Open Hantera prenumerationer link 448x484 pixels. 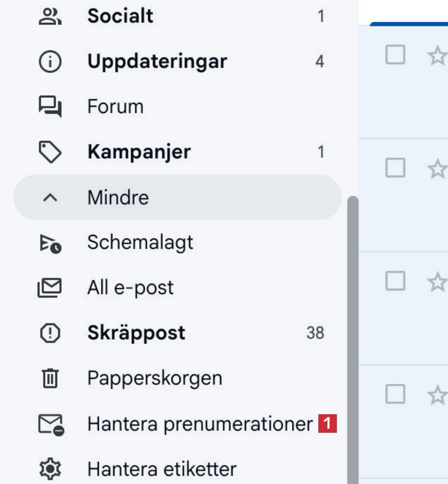coord(200,424)
